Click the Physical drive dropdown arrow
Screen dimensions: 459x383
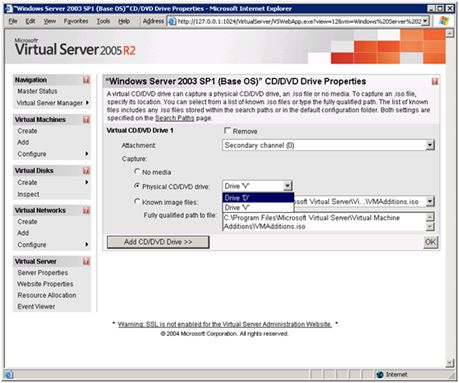point(288,186)
